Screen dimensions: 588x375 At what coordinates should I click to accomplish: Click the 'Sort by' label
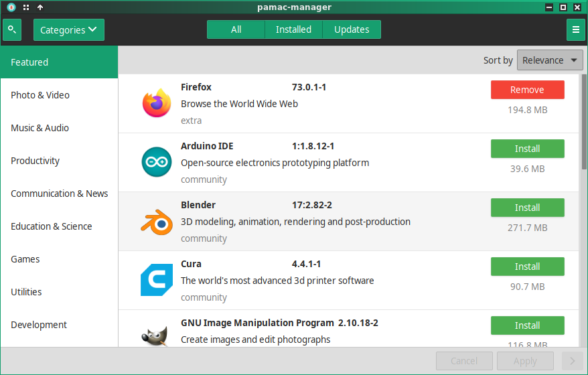coord(498,60)
